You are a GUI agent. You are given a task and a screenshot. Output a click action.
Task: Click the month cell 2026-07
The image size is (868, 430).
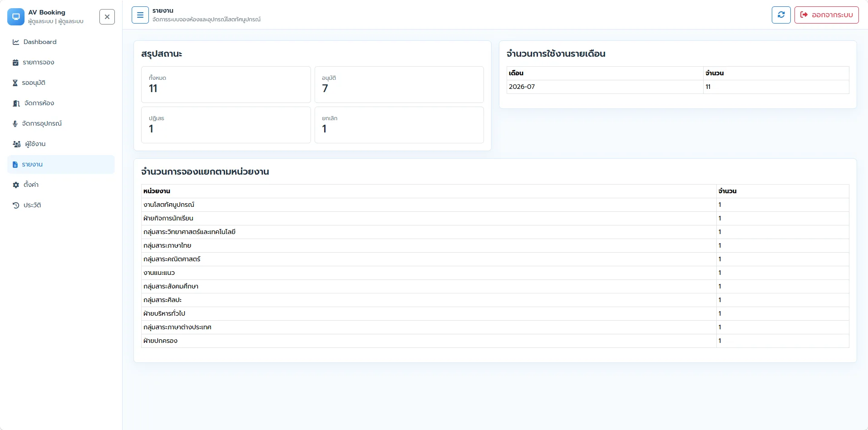point(605,87)
